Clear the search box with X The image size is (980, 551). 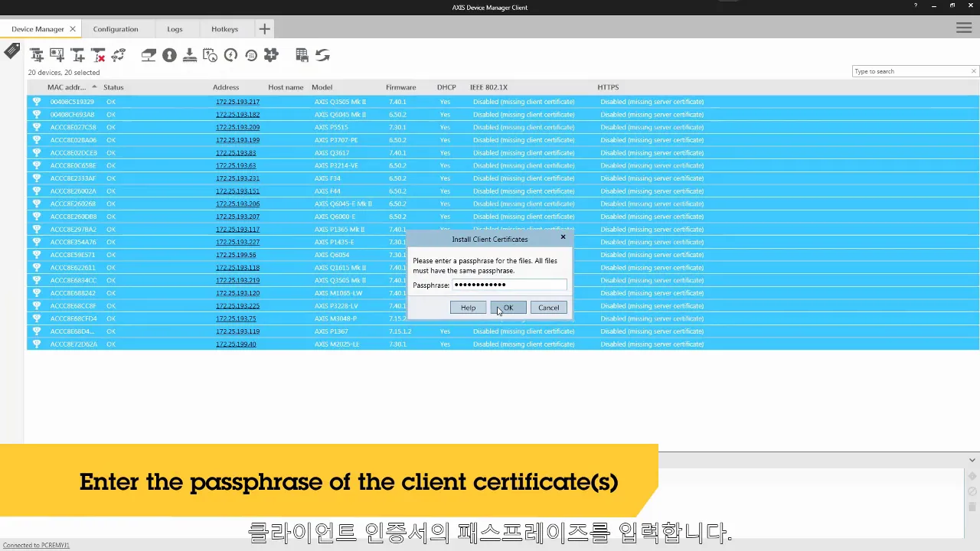(x=973, y=71)
